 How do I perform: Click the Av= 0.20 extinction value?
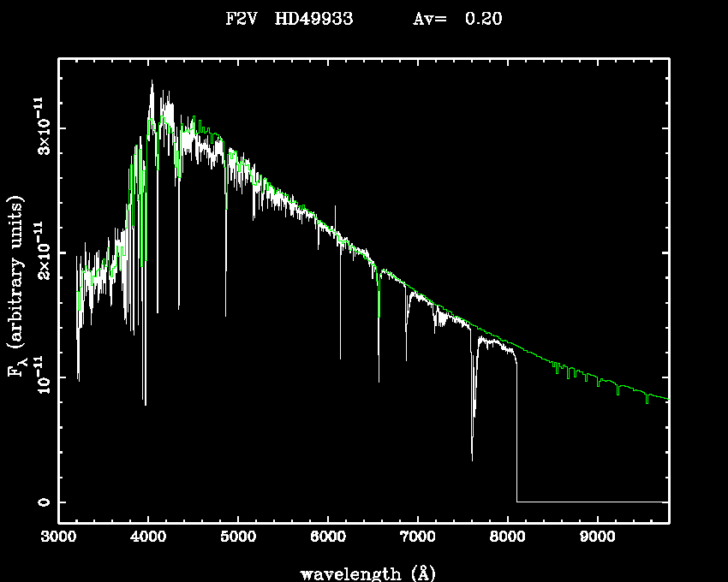pyautogui.click(x=456, y=19)
